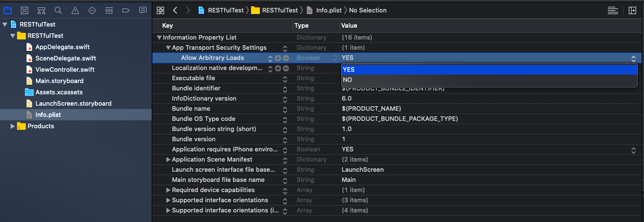
Task: Collapse the RESTfulTest group folder triangle
Action: [x=13, y=36]
